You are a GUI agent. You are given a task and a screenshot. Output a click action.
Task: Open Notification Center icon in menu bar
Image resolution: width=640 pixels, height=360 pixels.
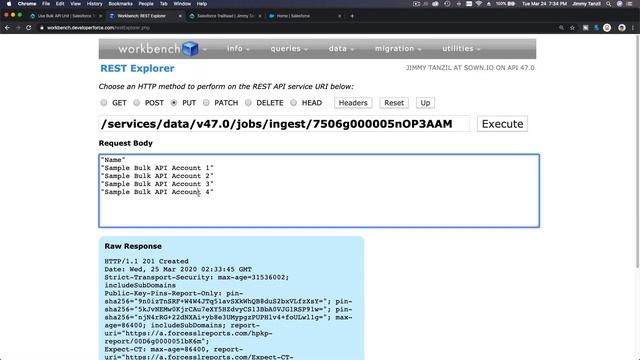tap(630, 4)
